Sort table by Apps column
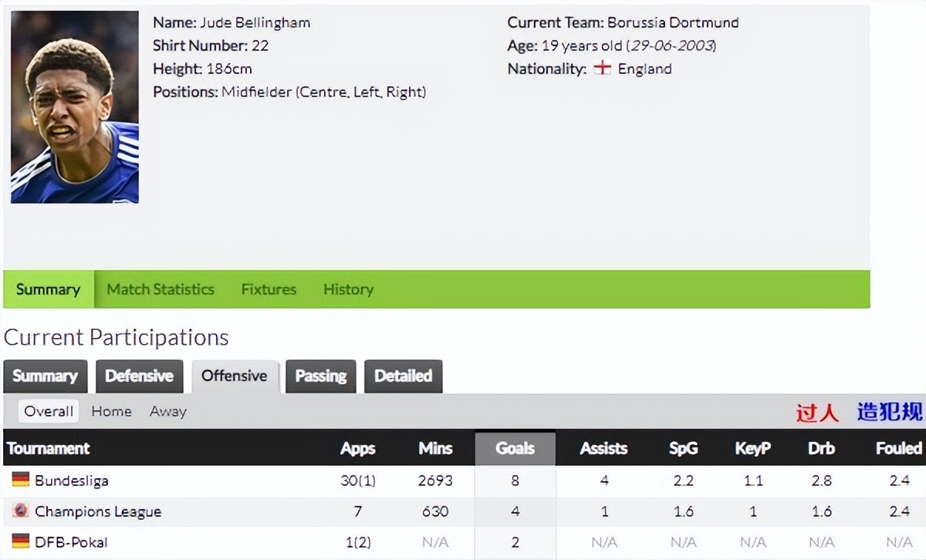 point(357,448)
